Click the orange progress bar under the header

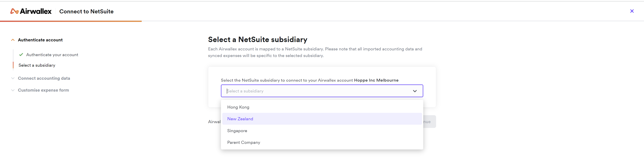coord(71,21)
